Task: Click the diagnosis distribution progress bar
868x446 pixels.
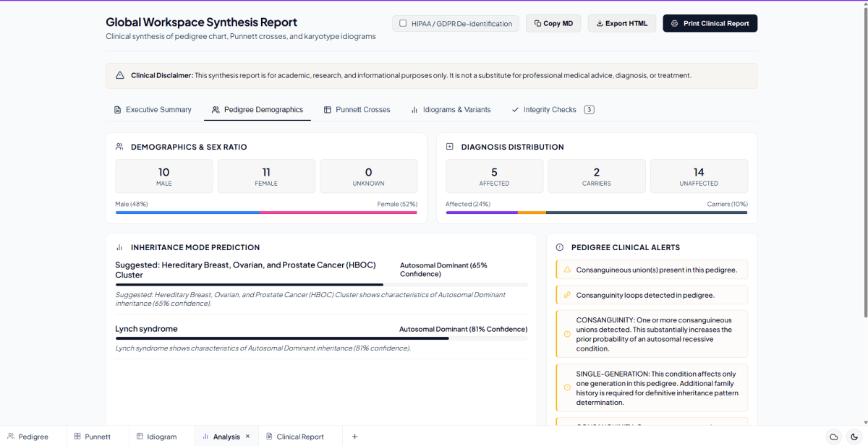Action: 597,213
